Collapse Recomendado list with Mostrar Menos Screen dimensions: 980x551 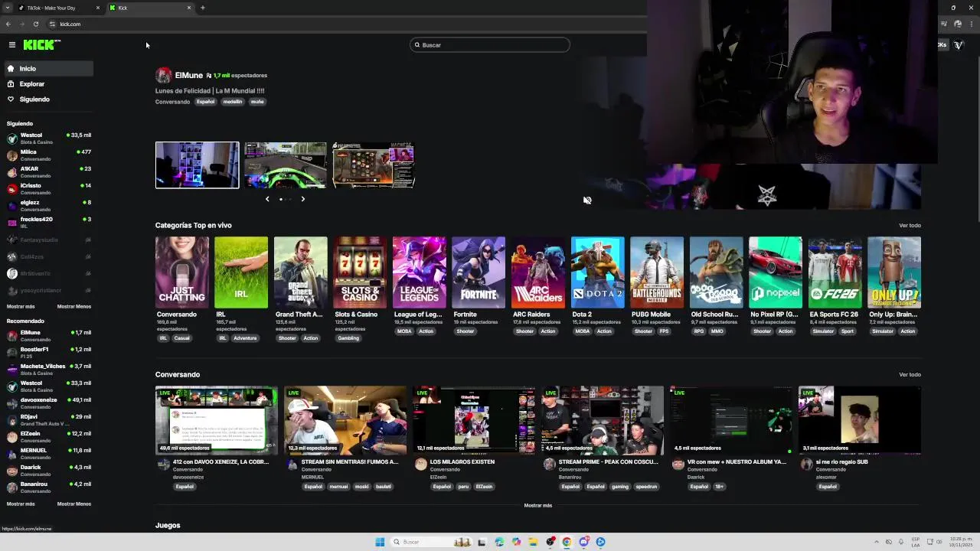pyautogui.click(x=74, y=504)
